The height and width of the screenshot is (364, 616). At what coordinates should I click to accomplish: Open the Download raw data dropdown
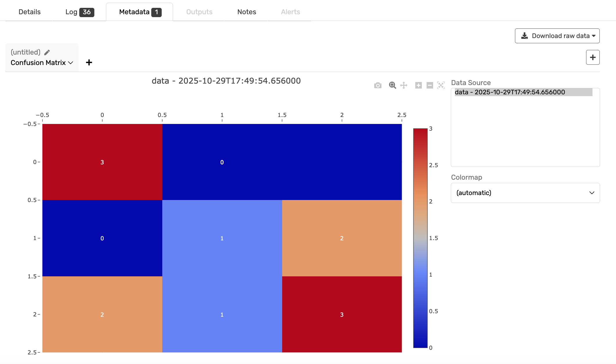click(557, 36)
